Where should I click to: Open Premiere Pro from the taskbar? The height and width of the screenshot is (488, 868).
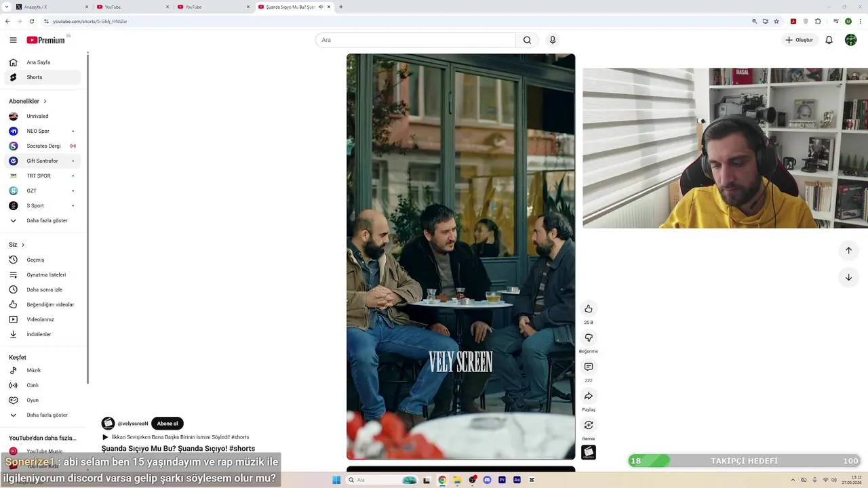[502, 480]
